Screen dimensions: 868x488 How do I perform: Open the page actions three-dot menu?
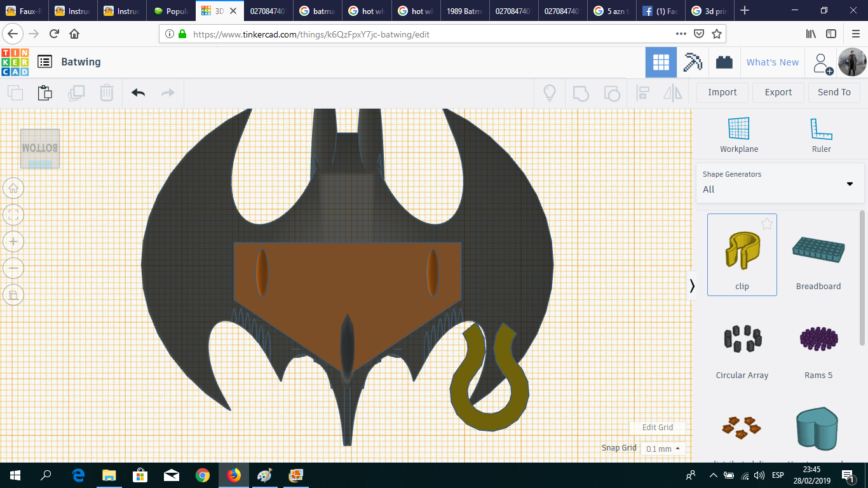[x=681, y=34]
